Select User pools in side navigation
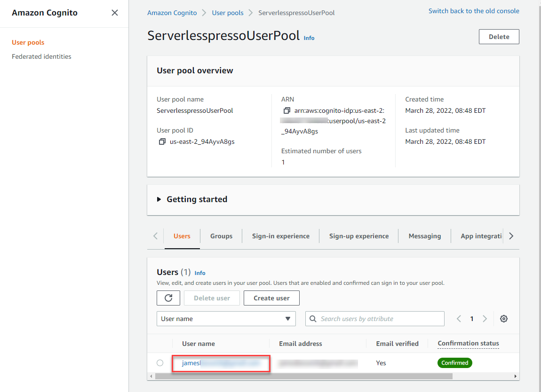 (x=28, y=42)
